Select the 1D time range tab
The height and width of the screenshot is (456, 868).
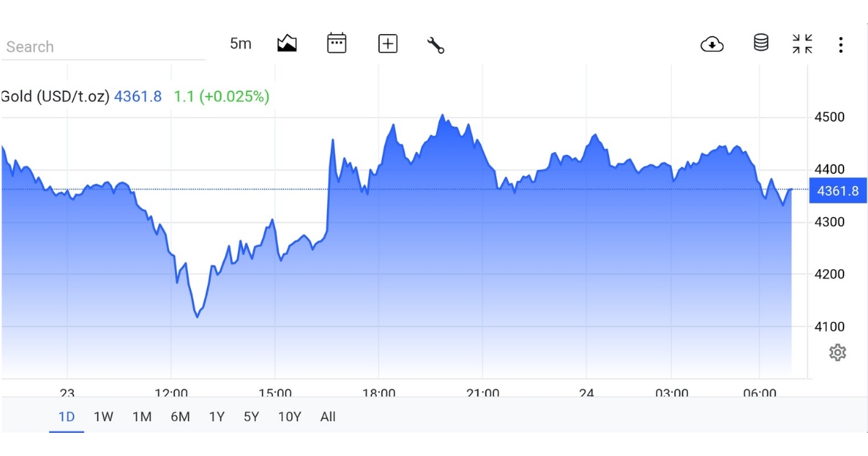(67, 417)
